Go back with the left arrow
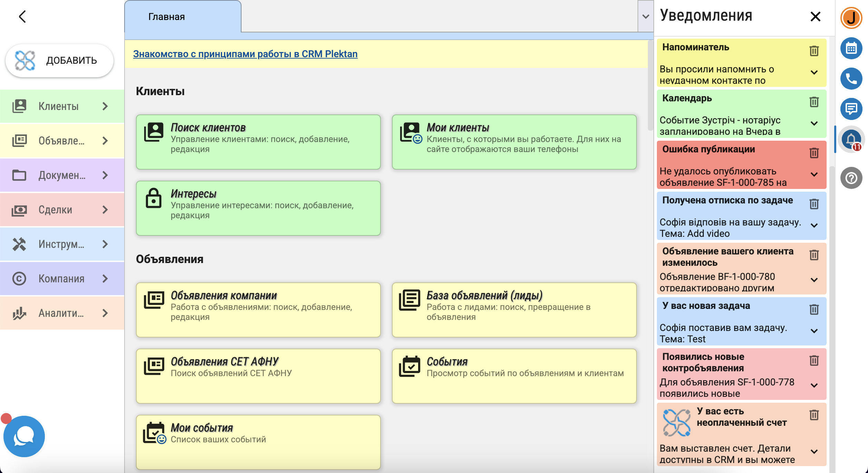The width and height of the screenshot is (868, 473). tap(23, 17)
